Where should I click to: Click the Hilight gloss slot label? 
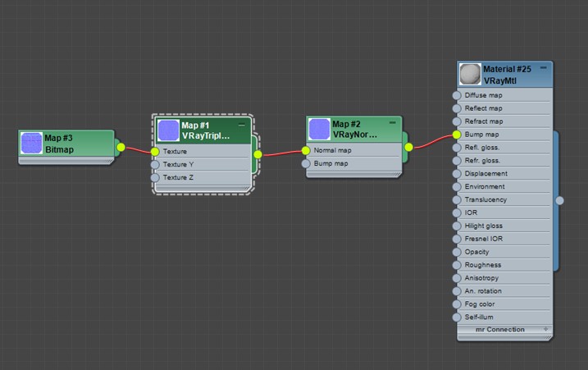[483, 226]
